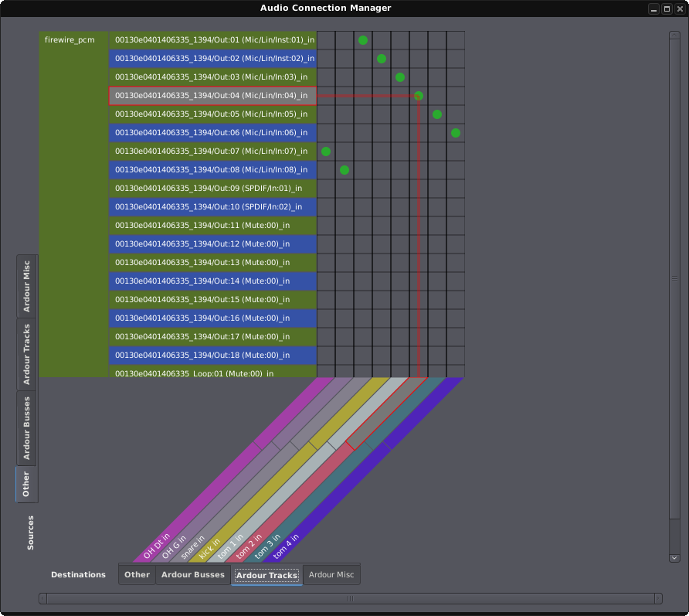Select port Out:17 (Mute:00)_in
The height and width of the screenshot is (616, 689).
[212, 336]
